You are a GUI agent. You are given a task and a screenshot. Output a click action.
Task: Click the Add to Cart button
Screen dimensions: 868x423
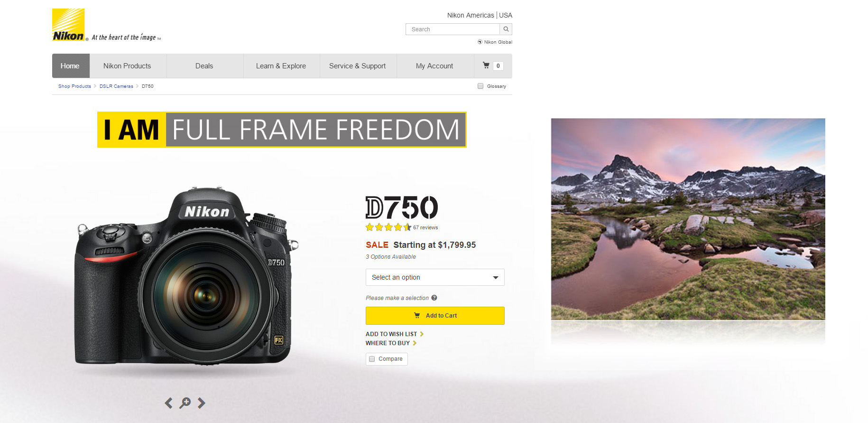coord(435,316)
